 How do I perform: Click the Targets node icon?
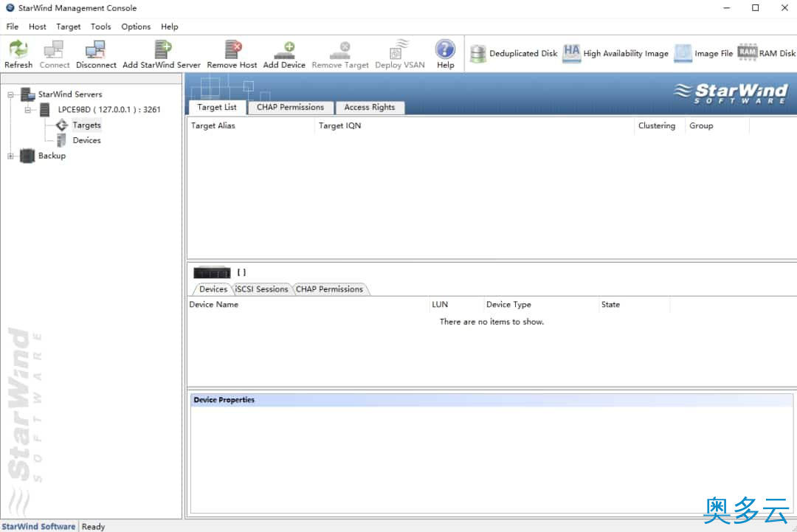[x=62, y=125]
